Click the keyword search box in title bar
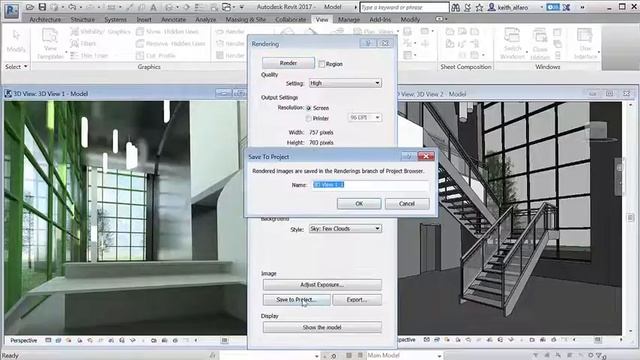This screenshot has width=640, height=360. coord(404,7)
